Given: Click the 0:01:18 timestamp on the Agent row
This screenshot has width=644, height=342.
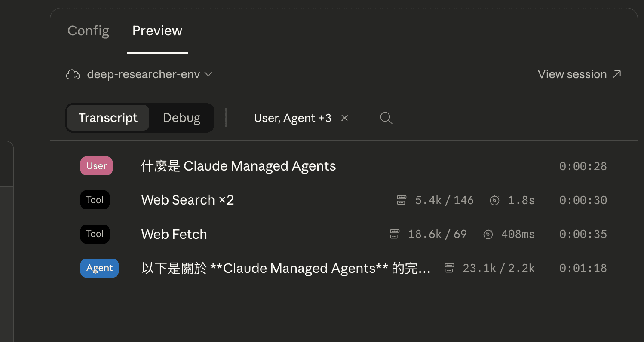Looking at the screenshot, I should tap(583, 268).
